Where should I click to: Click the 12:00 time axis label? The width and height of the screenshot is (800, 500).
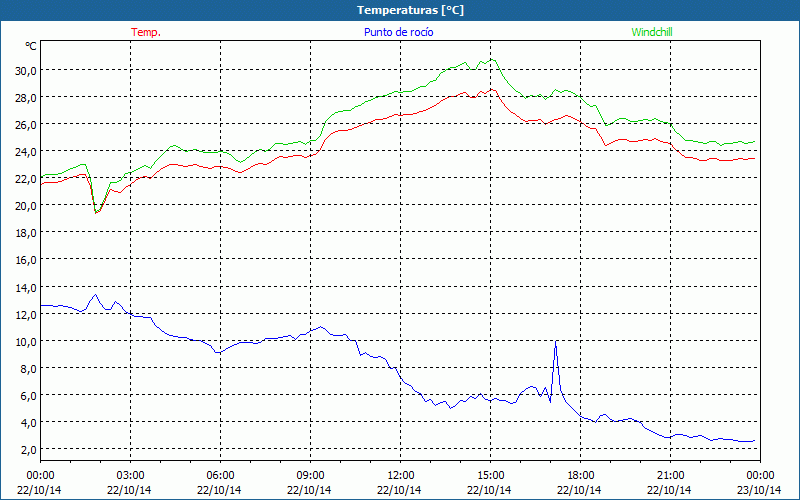401,476
